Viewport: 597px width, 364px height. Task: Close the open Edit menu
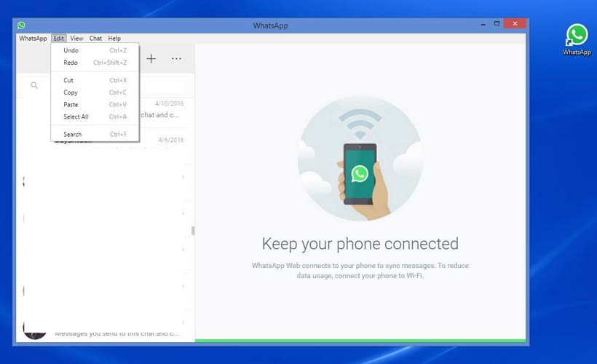59,39
